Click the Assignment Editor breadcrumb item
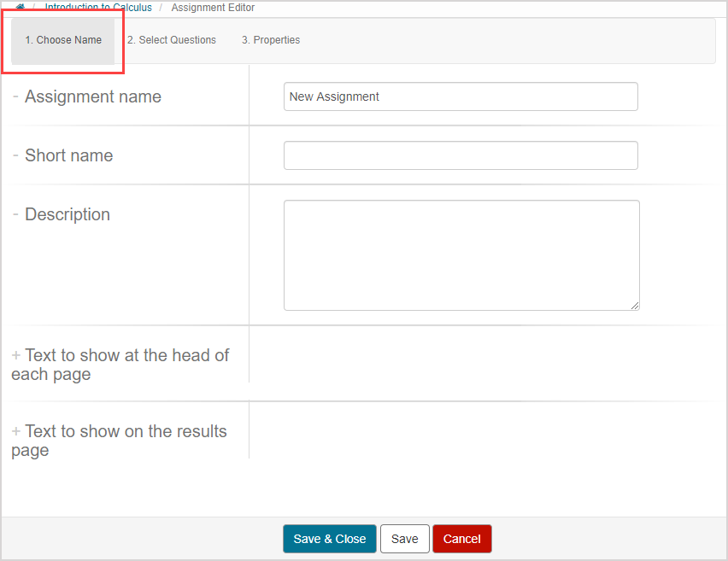Viewport: 728px width, 561px height. [x=212, y=7]
